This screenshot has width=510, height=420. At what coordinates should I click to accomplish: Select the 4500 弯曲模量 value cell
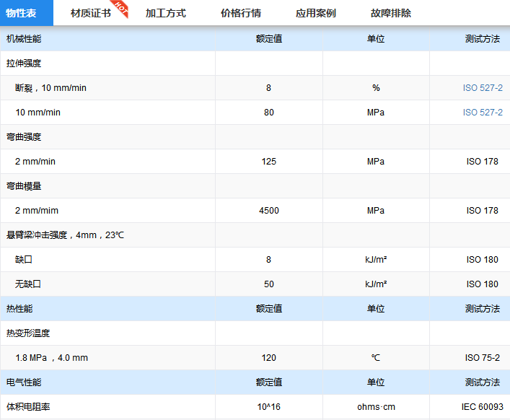pyautogui.click(x=268, y=211)
